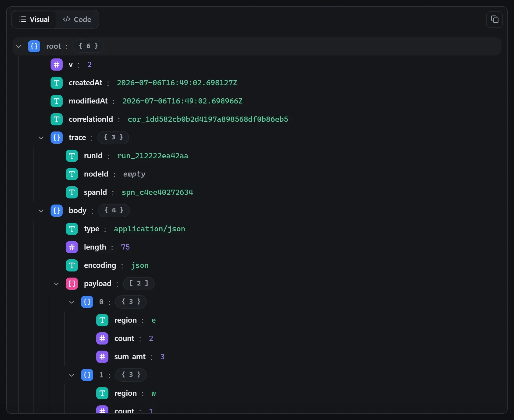The width and height of the screenshot is (514, 420).
Task: Click the root { 6 } count badge
Action: tap(88, 46)
